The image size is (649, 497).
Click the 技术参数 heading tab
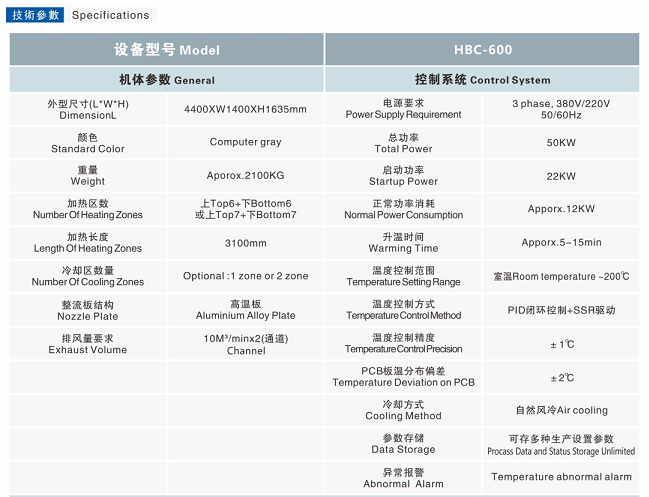click(x=35, y=15)
